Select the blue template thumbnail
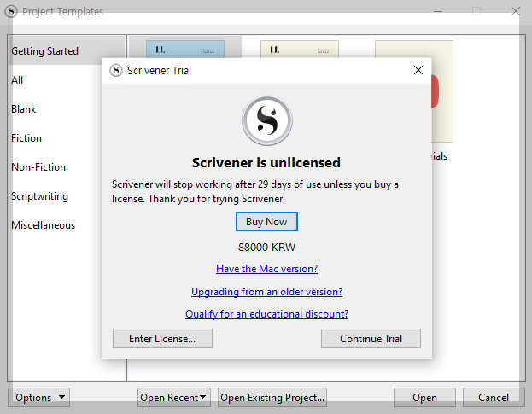532x414 pixels. pos(185,50)
